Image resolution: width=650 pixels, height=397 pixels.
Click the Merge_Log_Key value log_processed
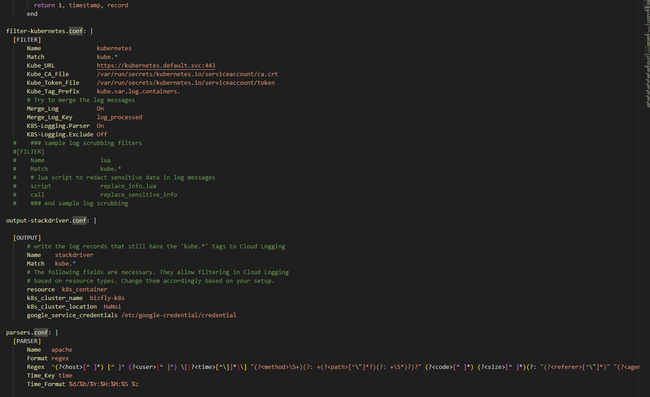pyautogui.click(x=119, y=117)
